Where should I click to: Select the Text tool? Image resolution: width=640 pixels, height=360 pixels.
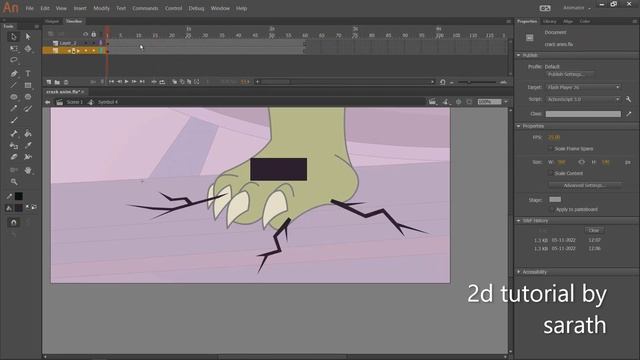28,73
